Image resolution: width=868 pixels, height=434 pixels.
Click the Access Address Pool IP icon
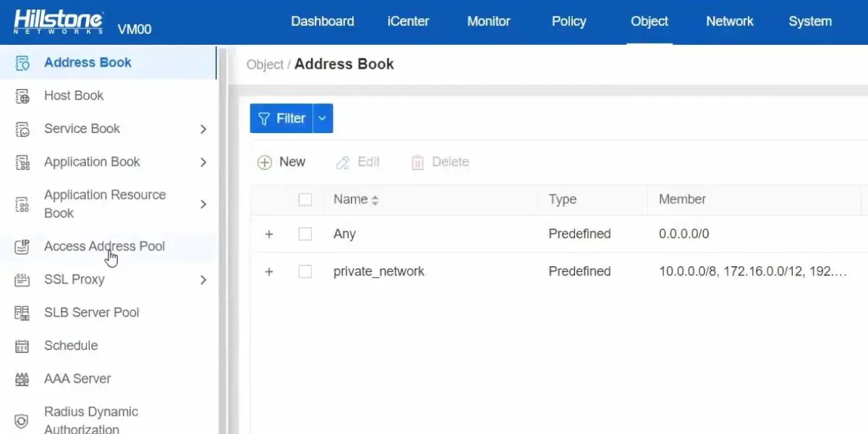point(22,247)
